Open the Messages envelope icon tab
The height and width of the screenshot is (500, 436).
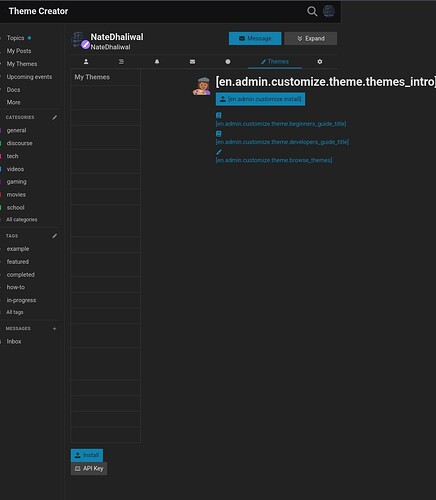pyautogui.click(x=192, y=62)
